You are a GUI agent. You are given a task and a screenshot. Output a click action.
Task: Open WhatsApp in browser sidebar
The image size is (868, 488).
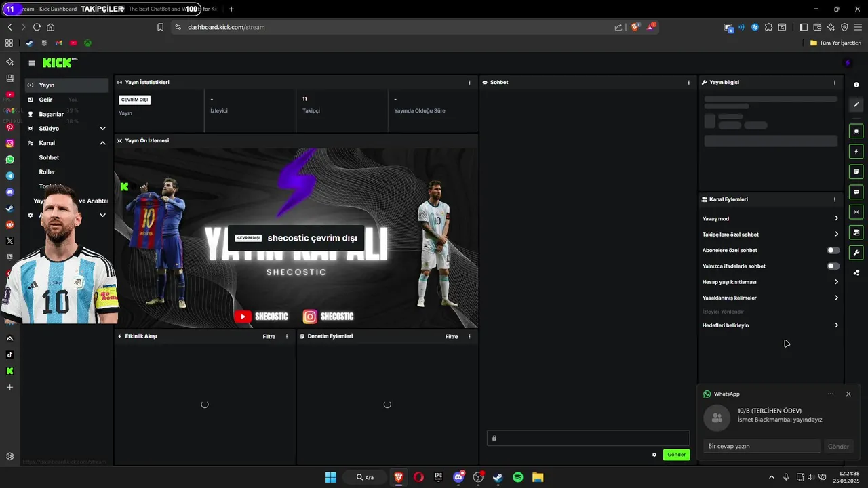[x=9, y=159]
